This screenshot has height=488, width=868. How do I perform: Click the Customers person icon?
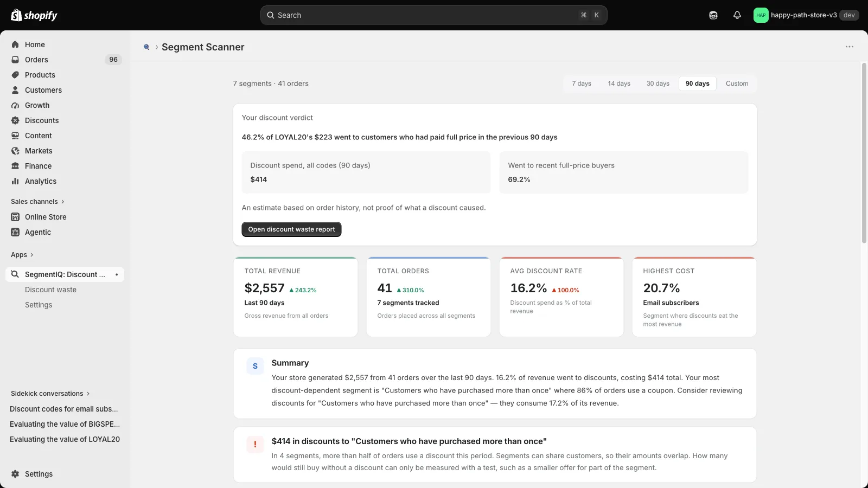15,90
